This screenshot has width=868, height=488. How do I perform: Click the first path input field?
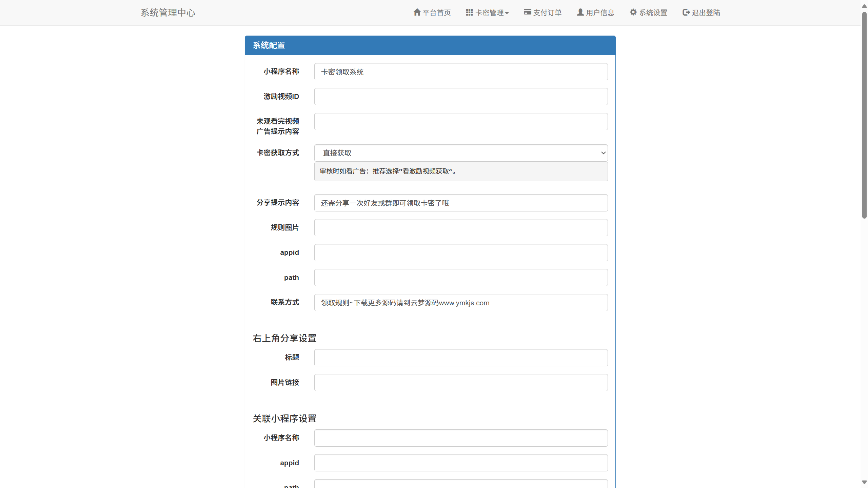coord(461,277)
